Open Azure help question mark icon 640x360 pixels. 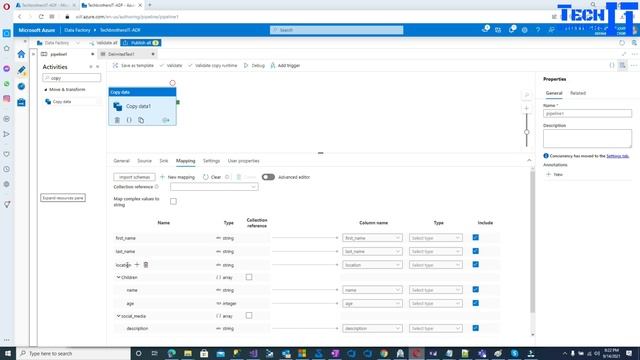tap(538, 30)
